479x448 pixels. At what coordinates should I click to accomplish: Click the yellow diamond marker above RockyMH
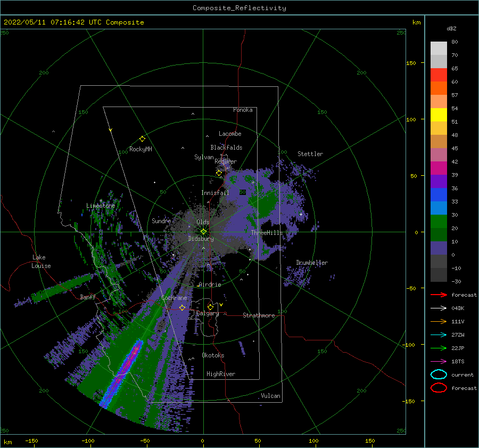coord(142,139)
